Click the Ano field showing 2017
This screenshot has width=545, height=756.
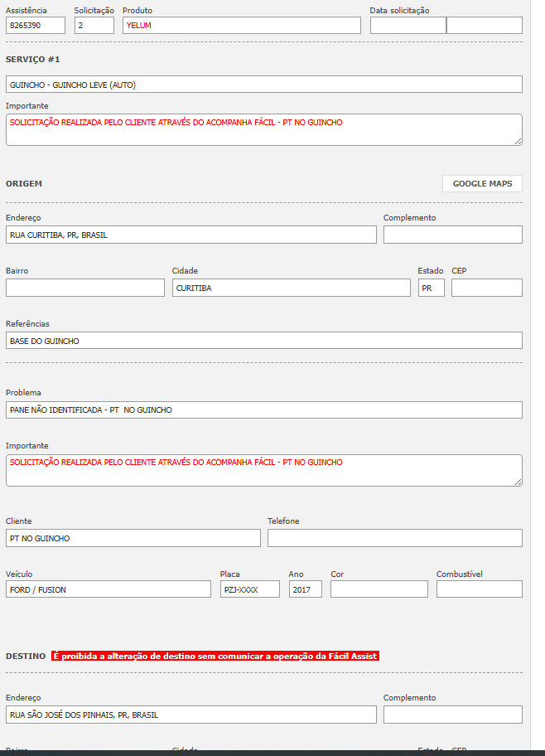point(305,589)
